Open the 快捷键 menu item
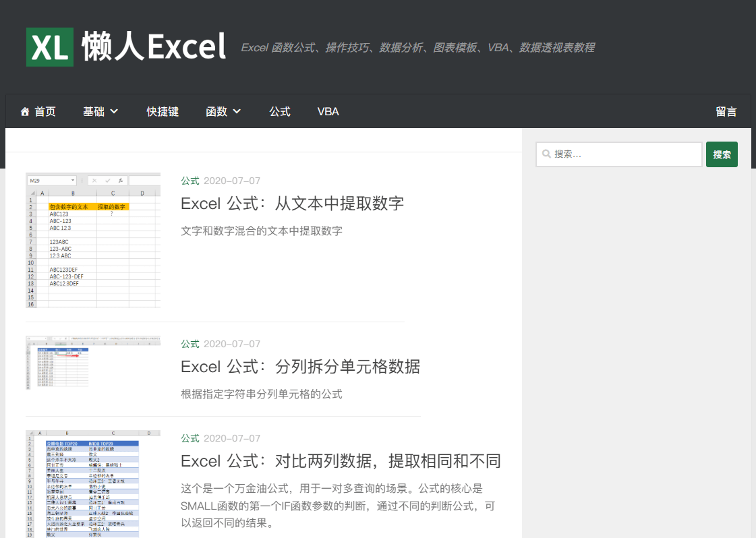Screen dimensions: 756x538 point(163,112)
